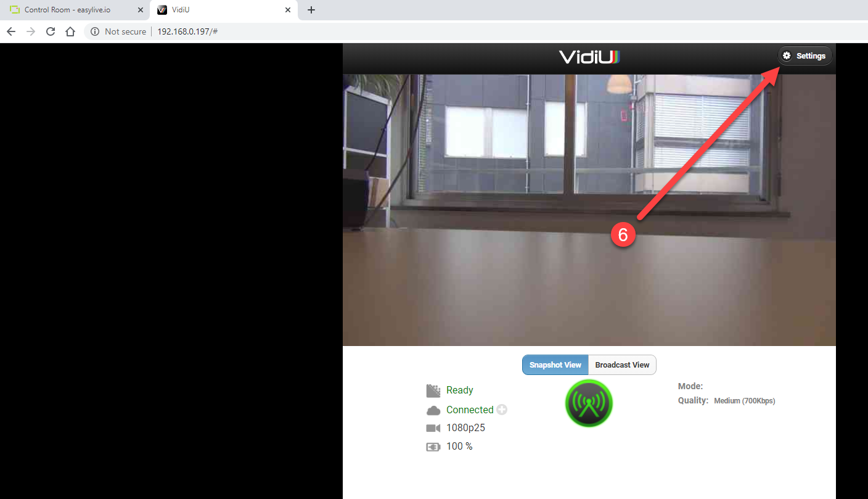Click the Medium (700Kbps) quality value
868x499 pixels.
744,401
